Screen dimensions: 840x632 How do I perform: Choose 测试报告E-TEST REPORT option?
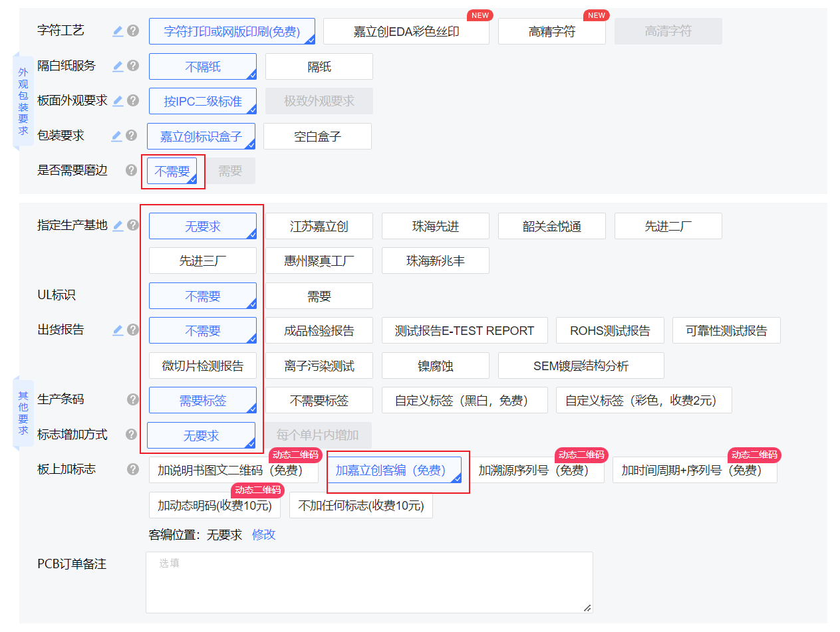[x=464, y=330]
